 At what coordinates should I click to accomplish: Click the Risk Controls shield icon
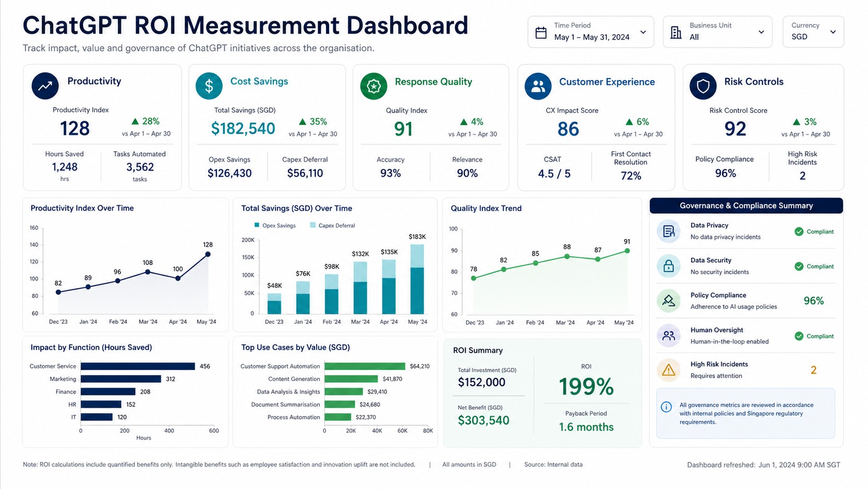click(x=703, y=86)
